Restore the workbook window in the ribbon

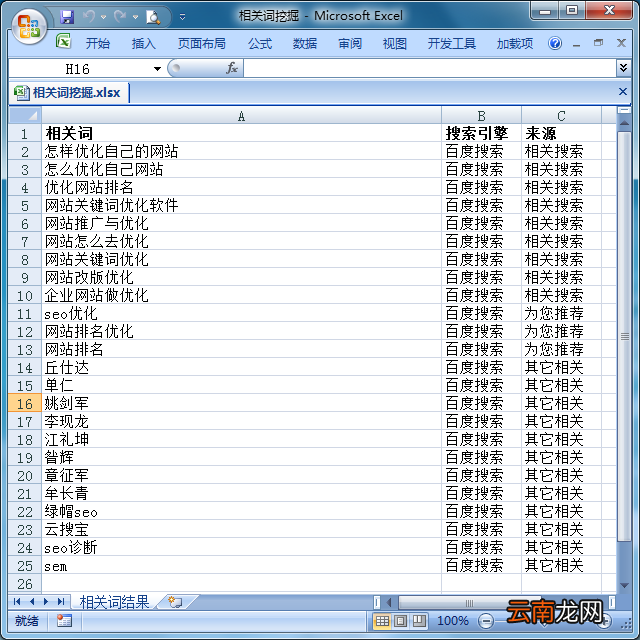point(599,42)
